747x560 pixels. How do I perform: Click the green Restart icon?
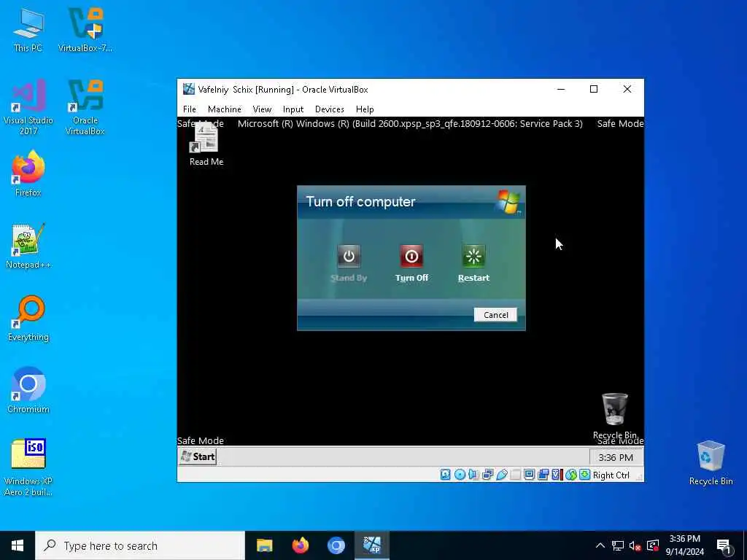tap(473, 256)
